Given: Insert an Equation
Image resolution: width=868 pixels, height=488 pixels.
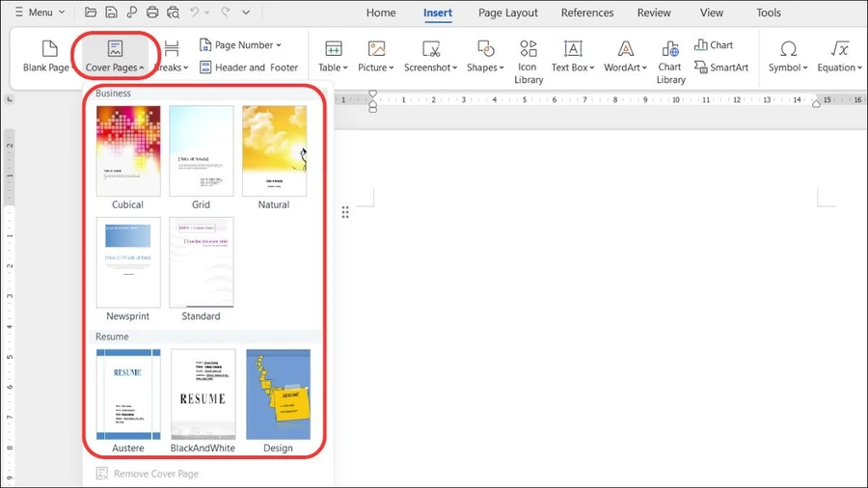Looking at the screenshot, I should pos(840,56).
